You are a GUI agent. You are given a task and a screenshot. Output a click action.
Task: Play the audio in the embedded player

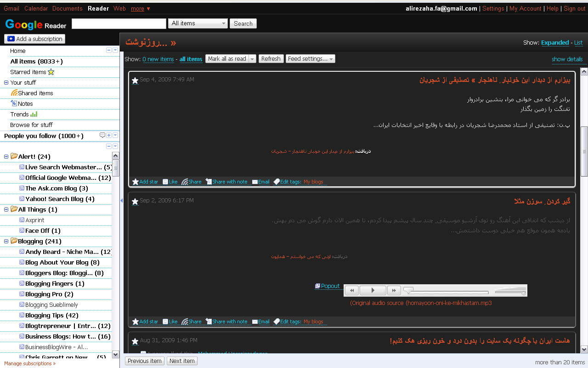tap(373, 290)
